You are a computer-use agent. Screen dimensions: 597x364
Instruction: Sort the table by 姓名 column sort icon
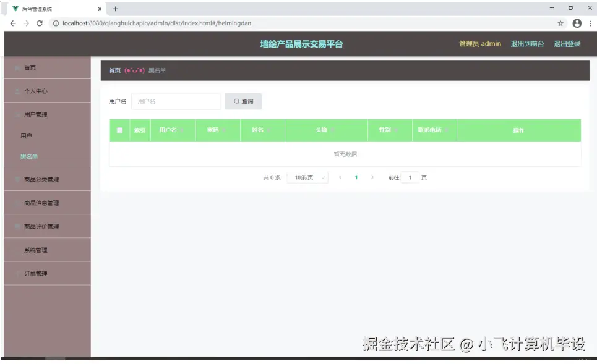point(268,130)
